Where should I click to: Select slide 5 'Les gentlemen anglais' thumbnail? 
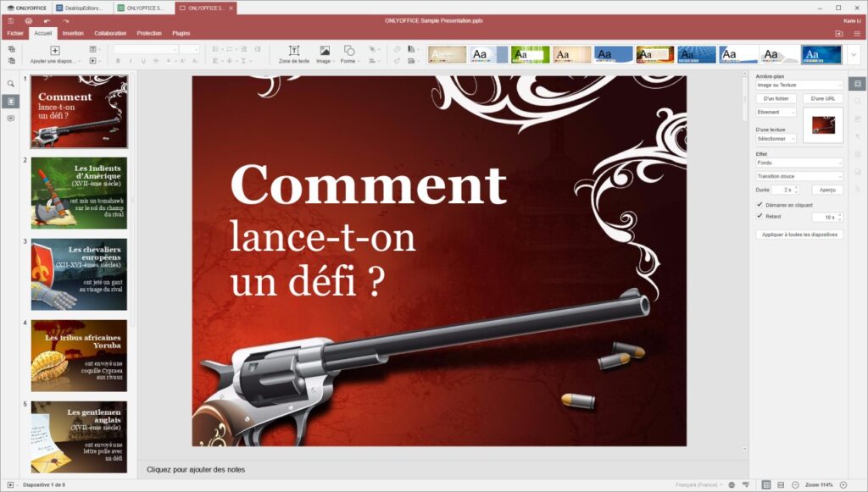pyautogui.click(x=79, y=437)
